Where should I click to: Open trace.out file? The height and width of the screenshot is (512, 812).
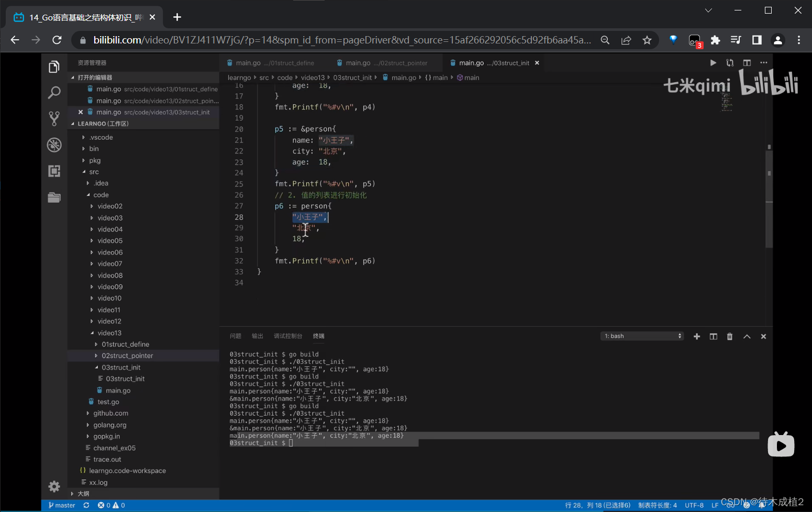(x=107, y=460)
